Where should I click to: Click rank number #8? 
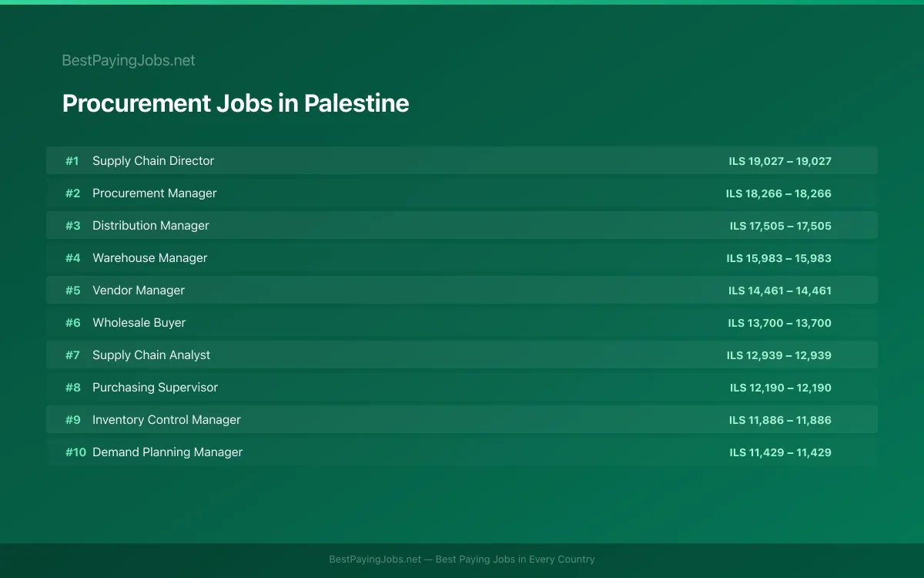[72, 388]
